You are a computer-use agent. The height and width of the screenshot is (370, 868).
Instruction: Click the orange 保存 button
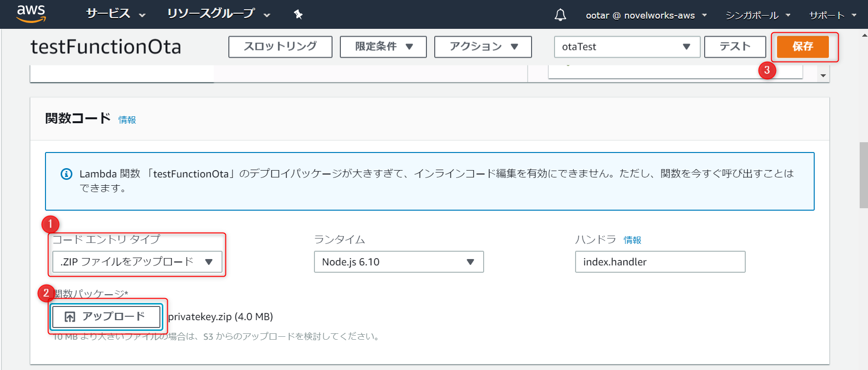pos(803,47)
